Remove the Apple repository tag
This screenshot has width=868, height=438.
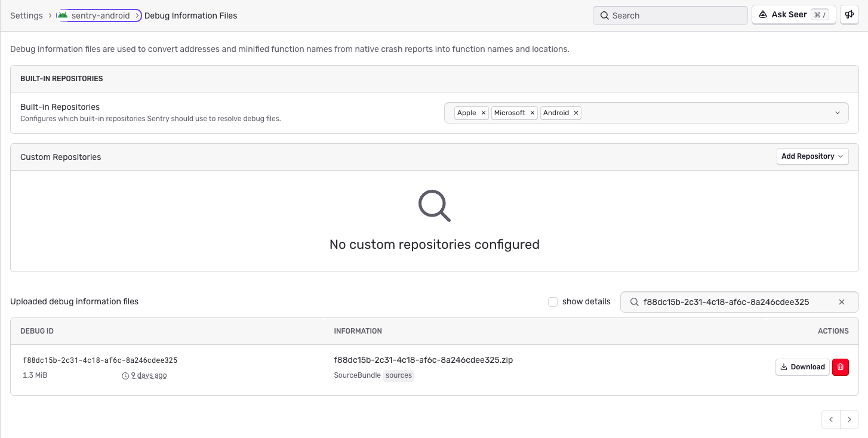coord(483,113)
